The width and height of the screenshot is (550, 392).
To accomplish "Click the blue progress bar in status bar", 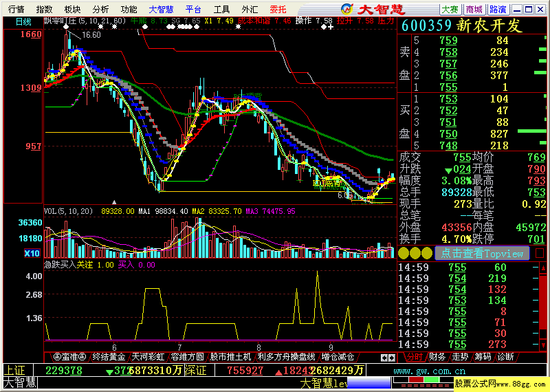I will coord(369,383).
